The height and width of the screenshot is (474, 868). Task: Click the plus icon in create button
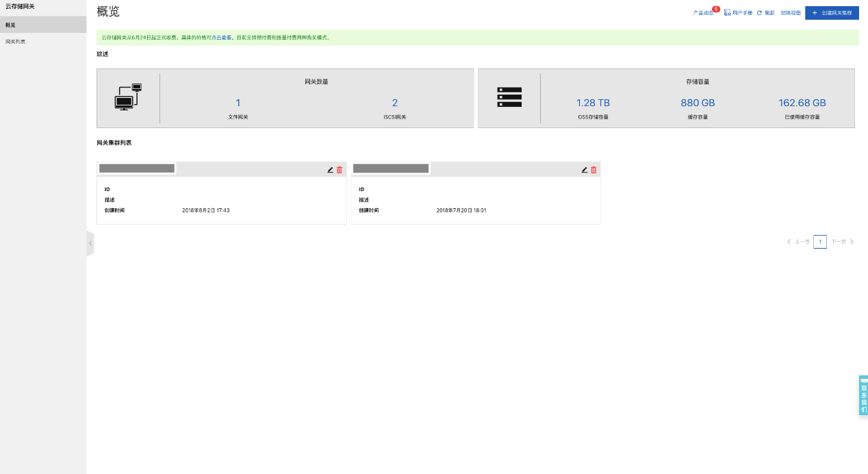(x=815, y=13)
